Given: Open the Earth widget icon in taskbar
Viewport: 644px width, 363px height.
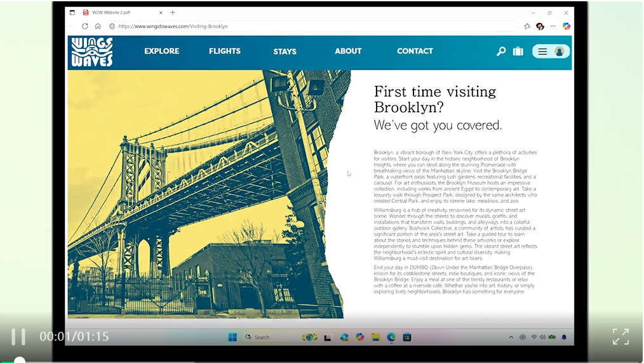Looking at the screenshot, I should [x=310, y=337].
